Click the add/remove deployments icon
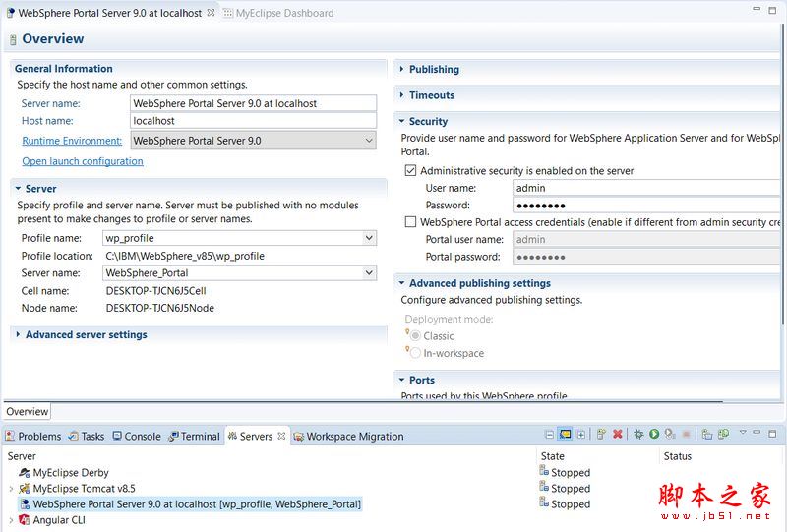Viewport: 787px width, 532px height. [723, 434]
